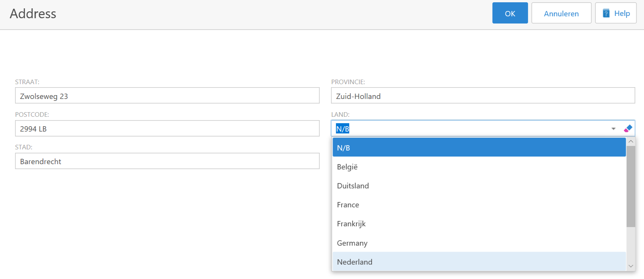Click into the Straat field
The image size is (644, 279).
coord(167,96)
